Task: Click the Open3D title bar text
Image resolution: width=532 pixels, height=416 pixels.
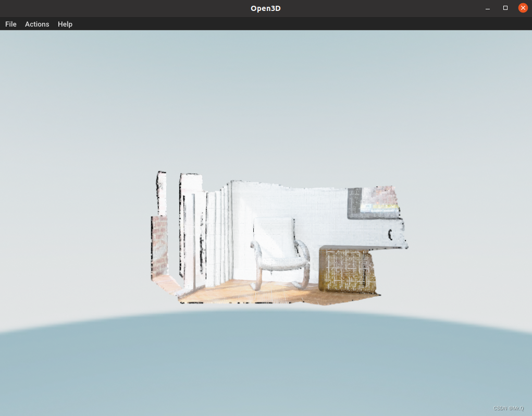Action: [265, 8]
